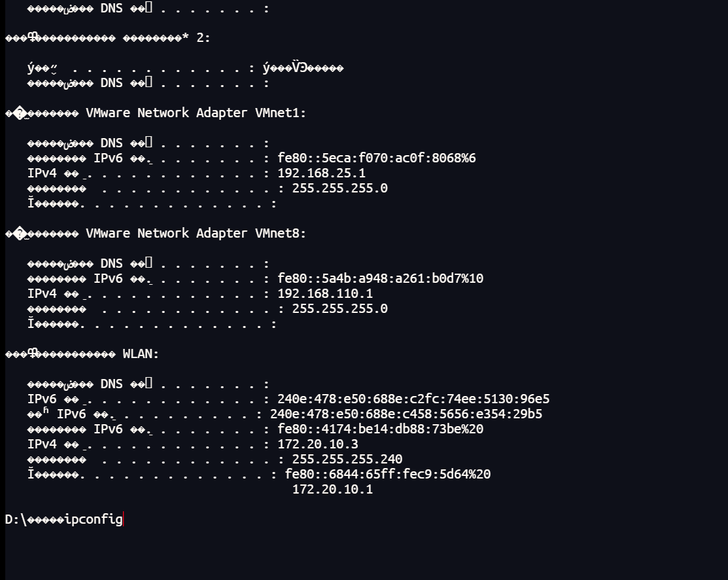This screenshot has height=580, width=728.
Task: Click the IPv6 gateway ending 5d64%20
Action: click(x=388, y=475)
